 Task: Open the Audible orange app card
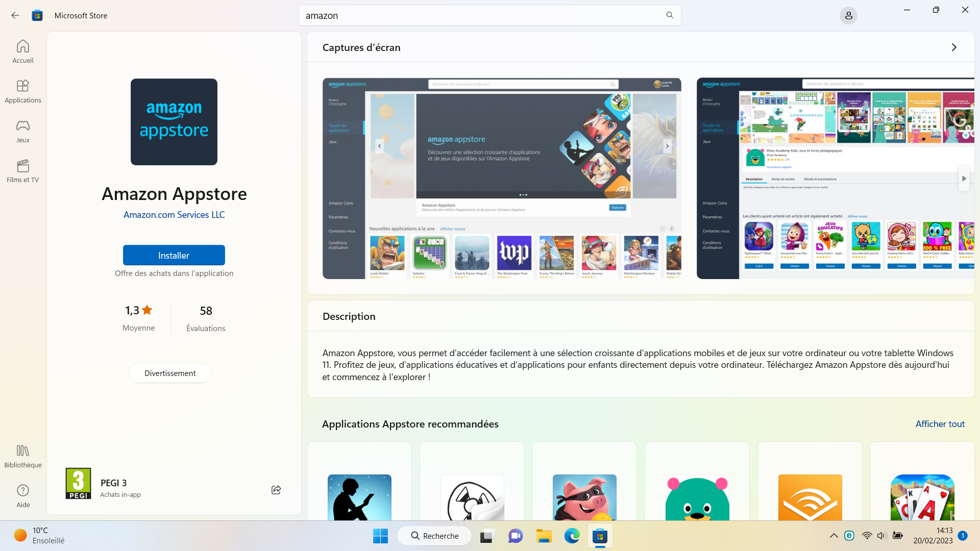[x=810, y=482]
